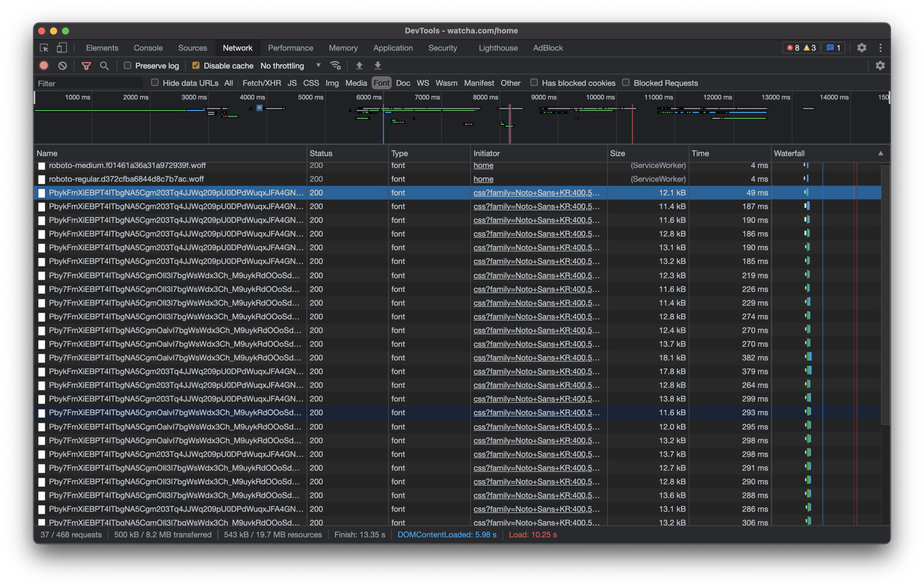Check Hide data URLs option
The width and height of the screenshot is (924, 588).
[155, 82]
